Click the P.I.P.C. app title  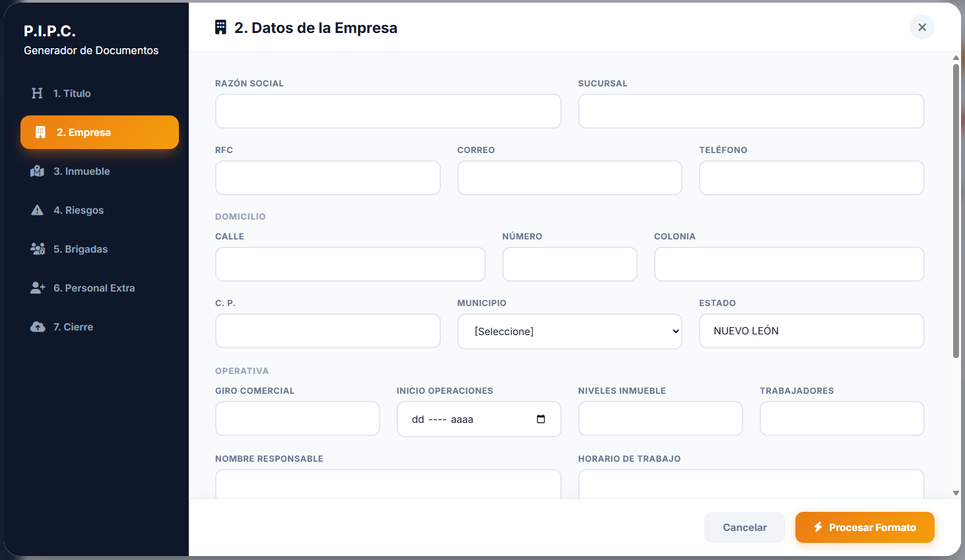point(50,31)
